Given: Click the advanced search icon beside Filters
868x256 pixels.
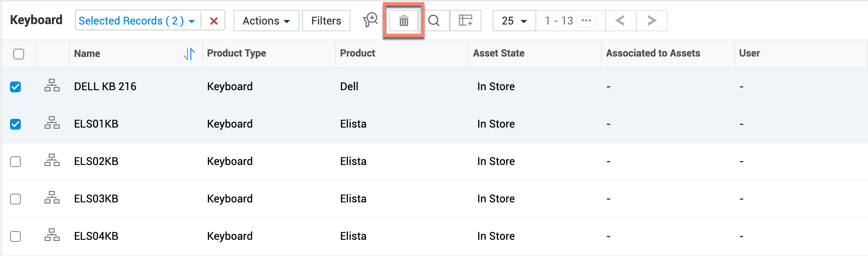Looking at the screenshot, I should [370, 20].
